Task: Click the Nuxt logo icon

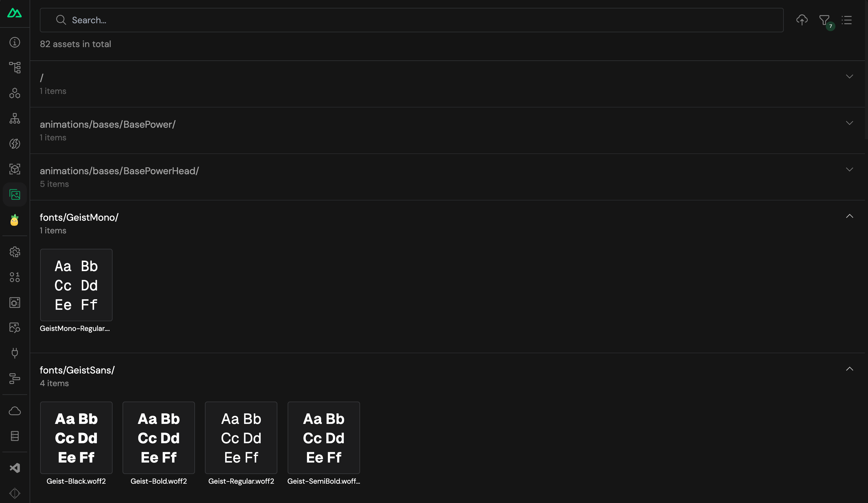Action: point(14,13)
